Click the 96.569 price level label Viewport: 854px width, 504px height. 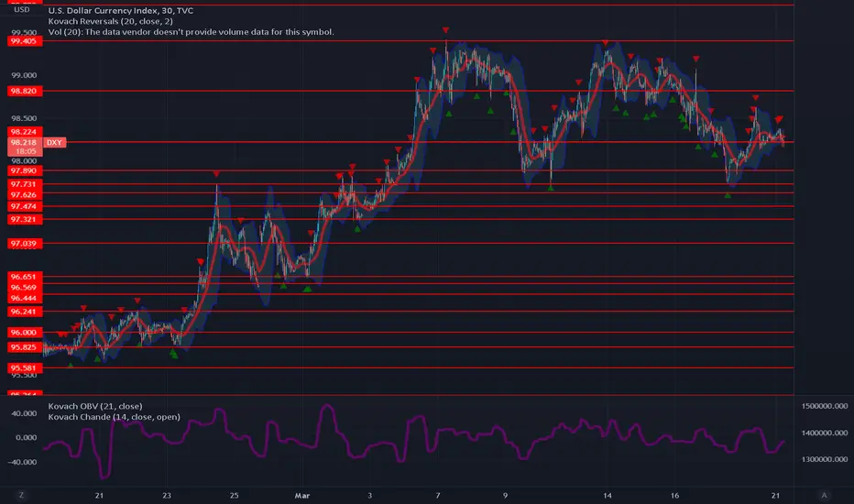[24, 287]
